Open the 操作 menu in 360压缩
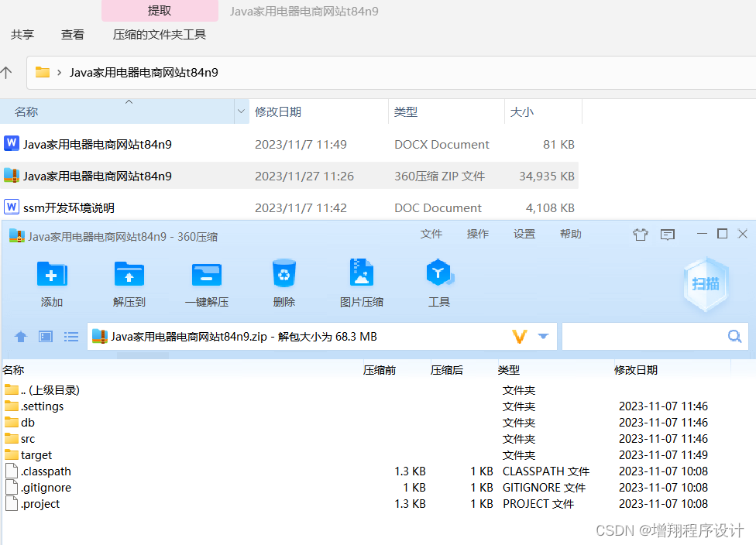Image resolution: width=756 pixels, height=545 pixels. pos(478,235)
